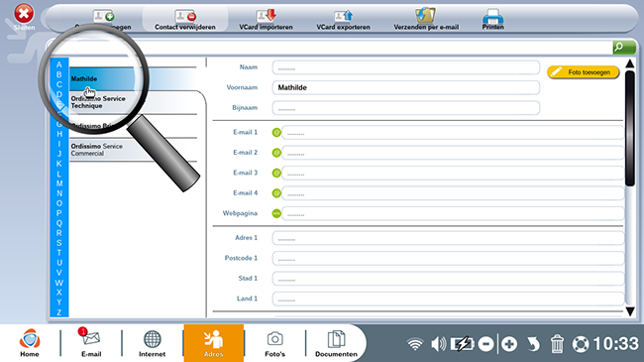
Task: Click the battery charging icon
Action: pos(462,344)
